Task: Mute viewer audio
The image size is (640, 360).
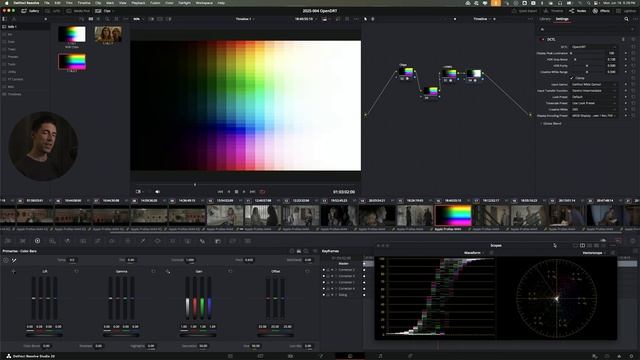Action: [x=157, y=191]
